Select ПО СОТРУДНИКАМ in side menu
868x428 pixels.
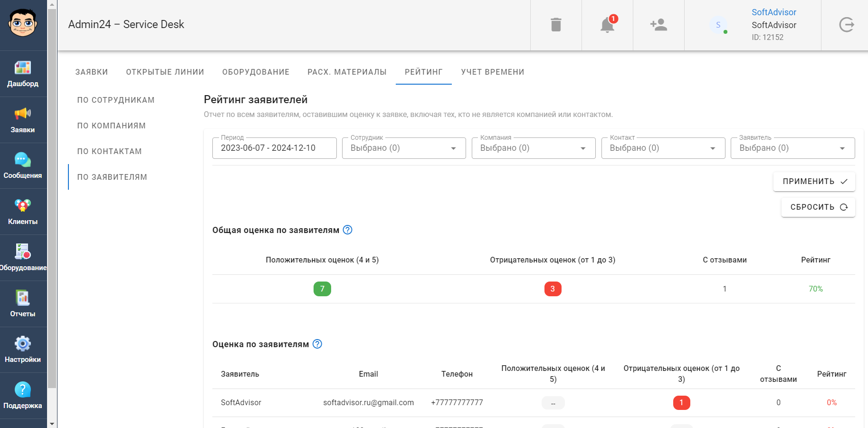click(x=116, y=100)
